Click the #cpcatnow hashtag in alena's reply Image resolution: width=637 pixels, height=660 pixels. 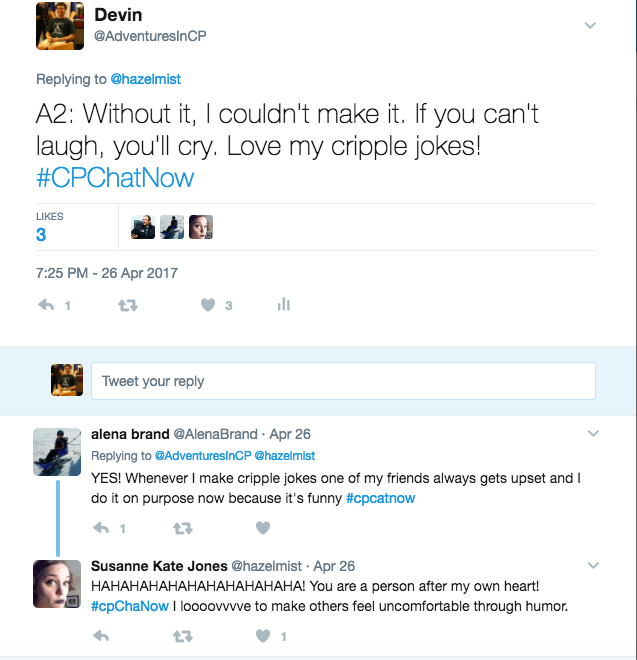point(380,497)
